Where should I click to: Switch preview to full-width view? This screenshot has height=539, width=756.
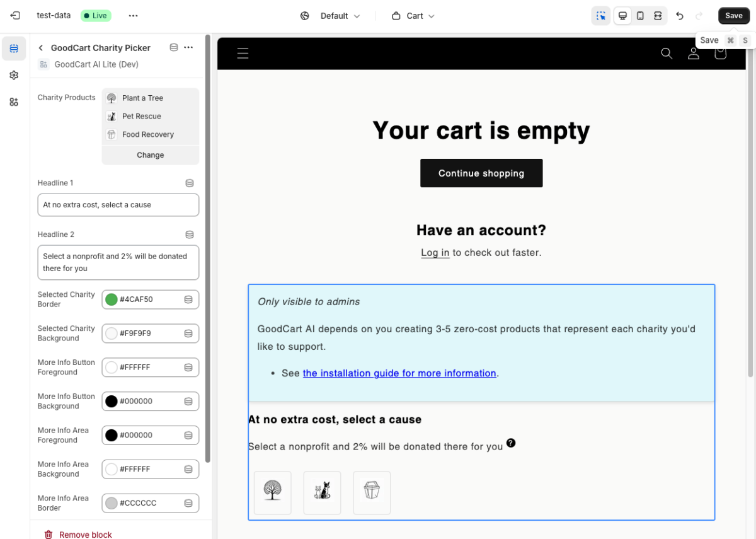tap(659, 15)
